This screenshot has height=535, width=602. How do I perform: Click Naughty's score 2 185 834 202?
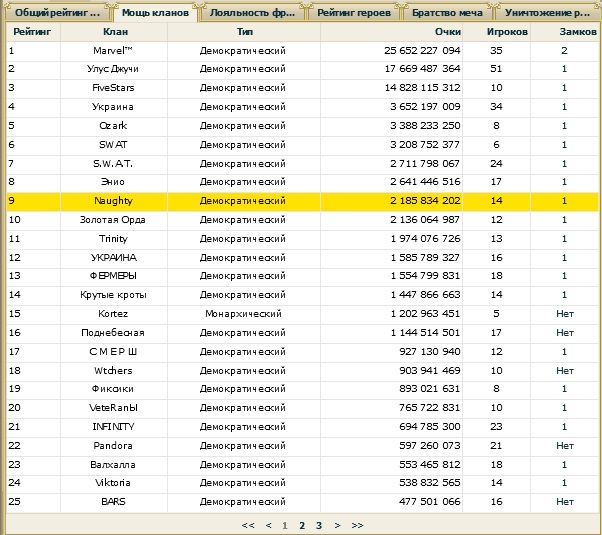[425, 201]
